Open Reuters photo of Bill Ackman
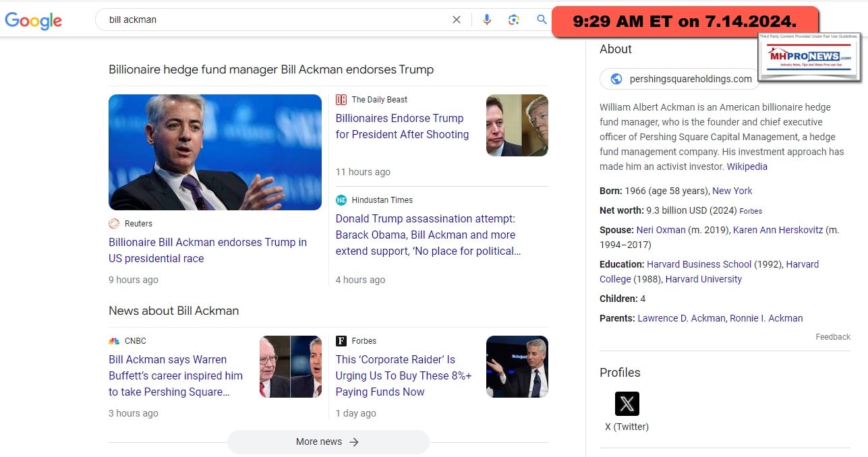Viewport: 868px width, 457px height. (215, 152)
